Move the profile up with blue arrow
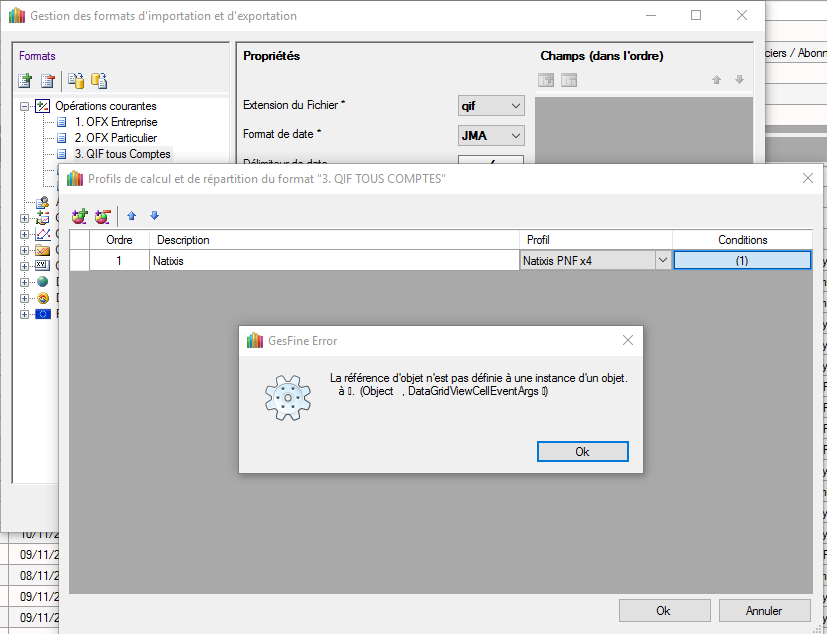The image size is (827, 634). (132, 215)
